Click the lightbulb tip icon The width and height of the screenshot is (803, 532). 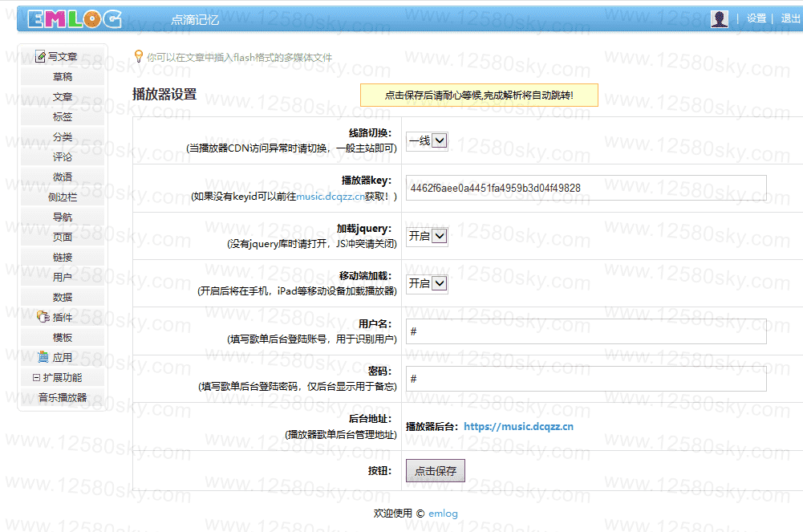coord(138,56)
